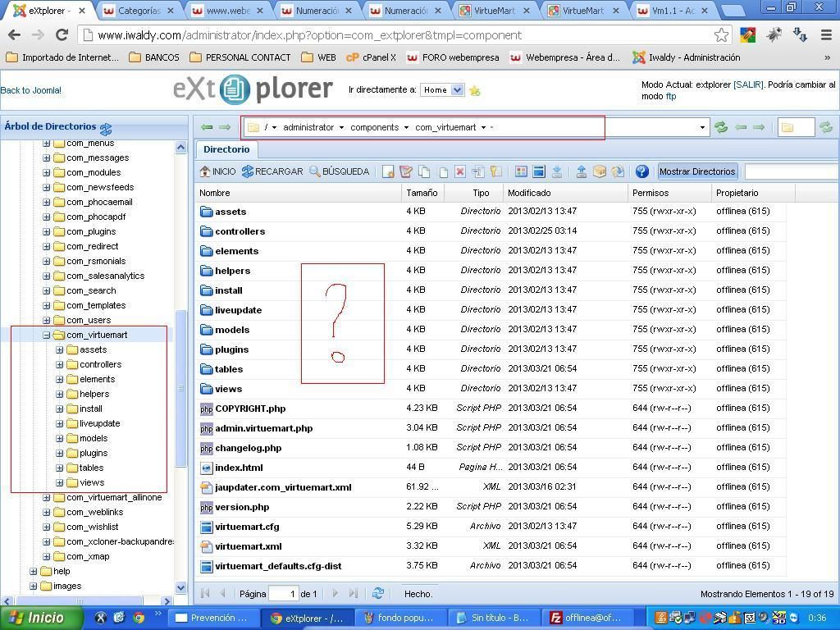Expand the controllers subfolder in tree
The height and width of the screenshot is (630, 840).
click(x=59, y=365)
